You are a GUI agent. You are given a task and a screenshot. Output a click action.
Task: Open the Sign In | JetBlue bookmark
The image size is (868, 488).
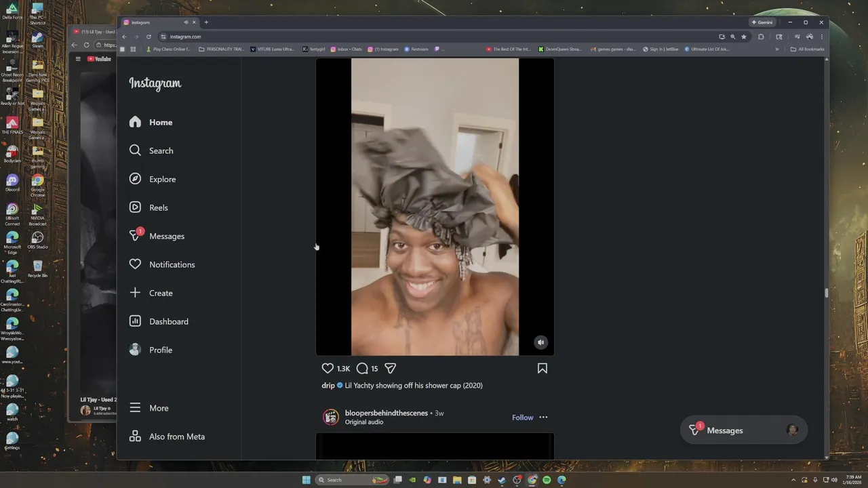(660, 49)
